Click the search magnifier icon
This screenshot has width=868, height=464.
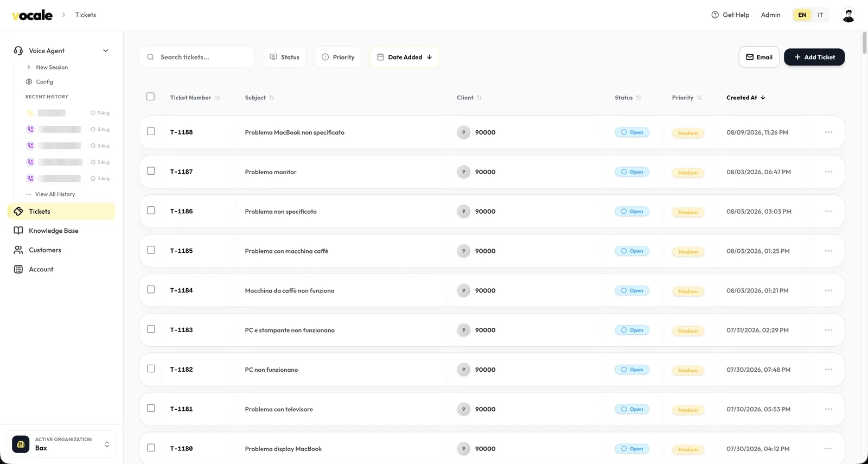pyautogui.click(x=151, y=57)
